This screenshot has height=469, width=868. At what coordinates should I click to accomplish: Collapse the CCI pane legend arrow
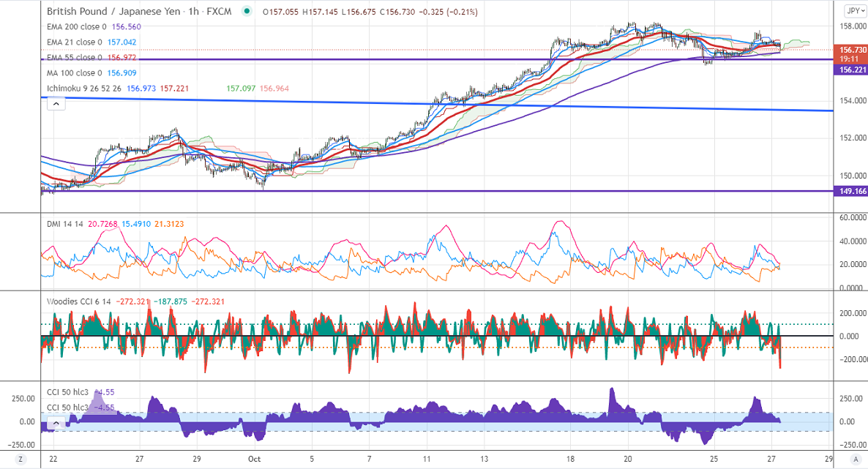(x=56, y=424)
